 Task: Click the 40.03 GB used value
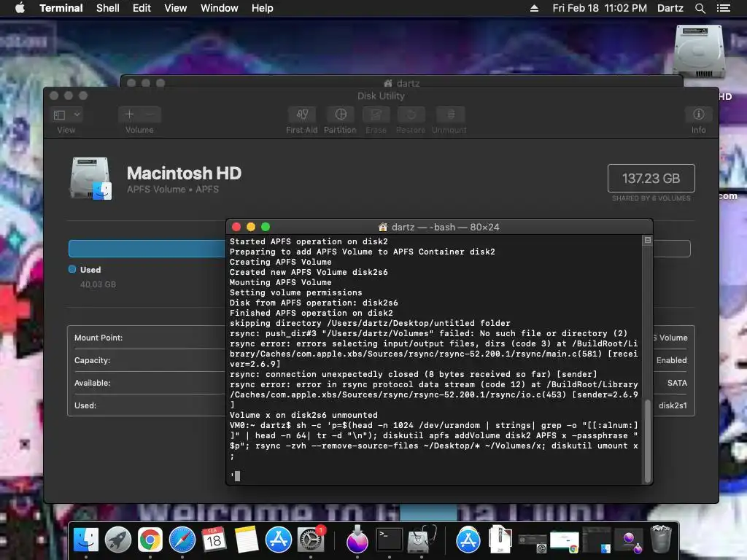(x=98, y=284)
